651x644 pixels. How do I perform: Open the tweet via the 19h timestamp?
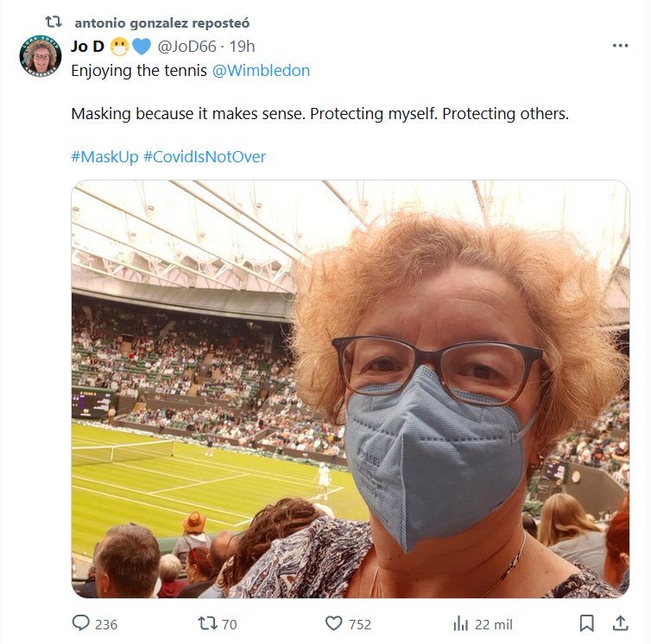(x=243, y=47)
